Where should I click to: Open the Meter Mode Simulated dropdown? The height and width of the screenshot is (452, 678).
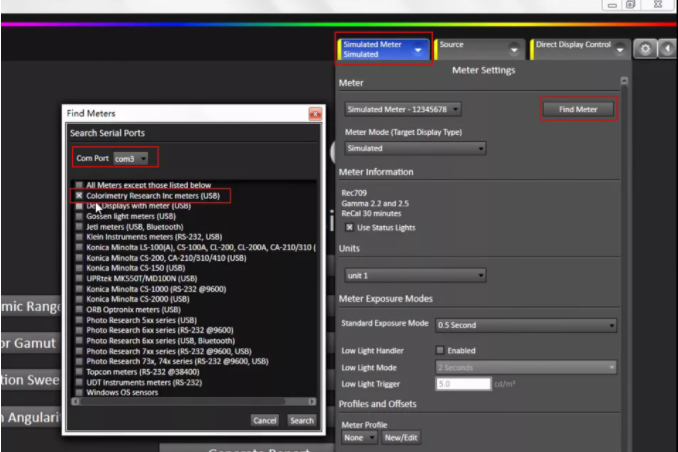click(x=415, y=148)
